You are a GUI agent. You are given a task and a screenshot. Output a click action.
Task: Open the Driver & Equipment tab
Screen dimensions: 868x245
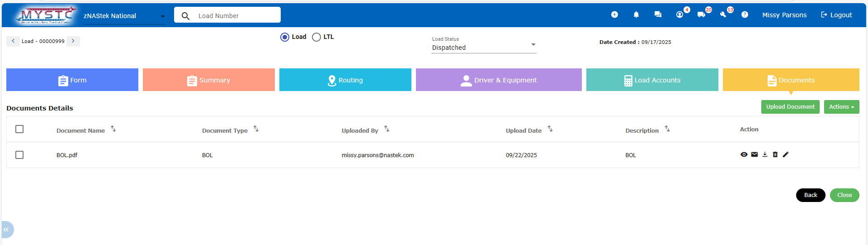coord(498,80)
